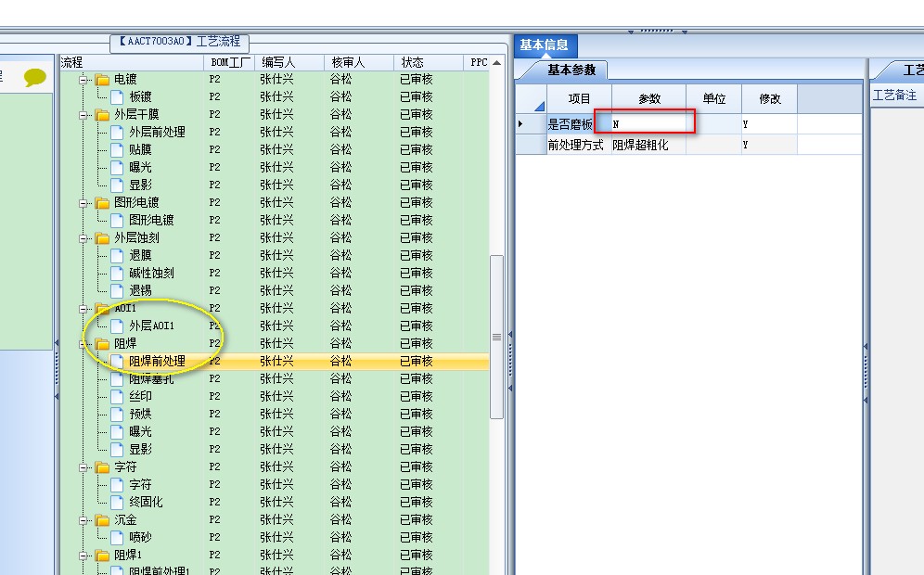
Task: Click the 电镀 folder icon
Action: tap(103, 80)
